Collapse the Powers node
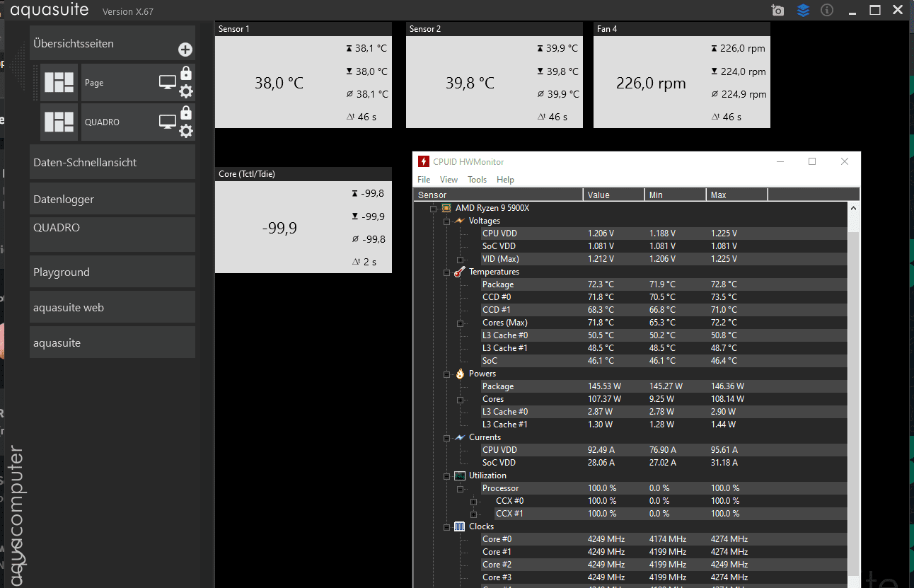Viewport: 914px width, 588px height. pos(447,374)
